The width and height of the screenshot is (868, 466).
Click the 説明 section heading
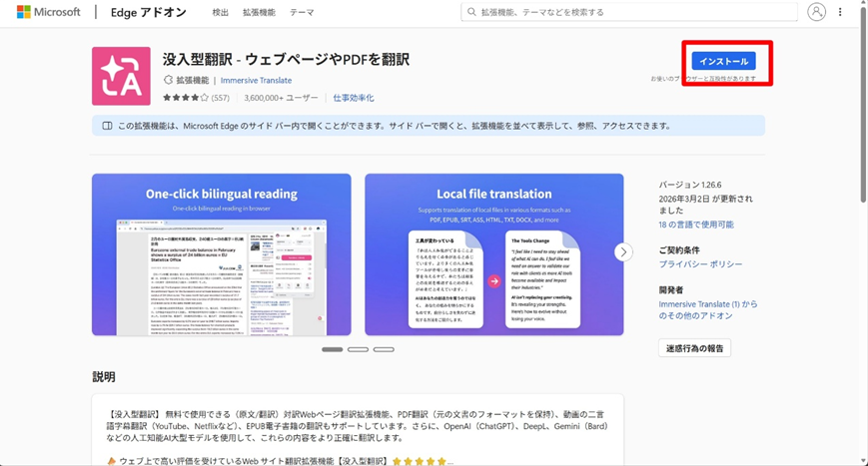tap(104, 377)
